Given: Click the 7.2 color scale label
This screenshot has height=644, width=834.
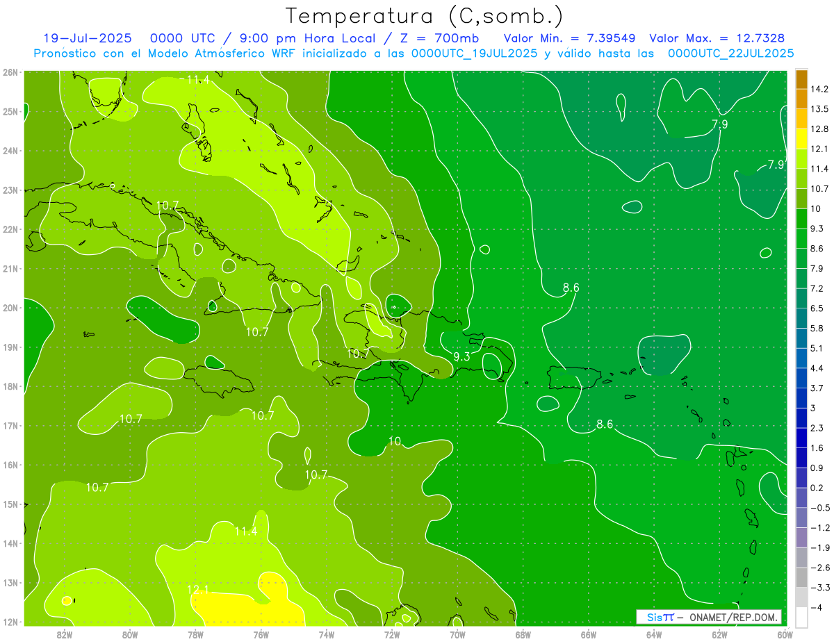Looking at the screenshot, I should click(817, 288).
